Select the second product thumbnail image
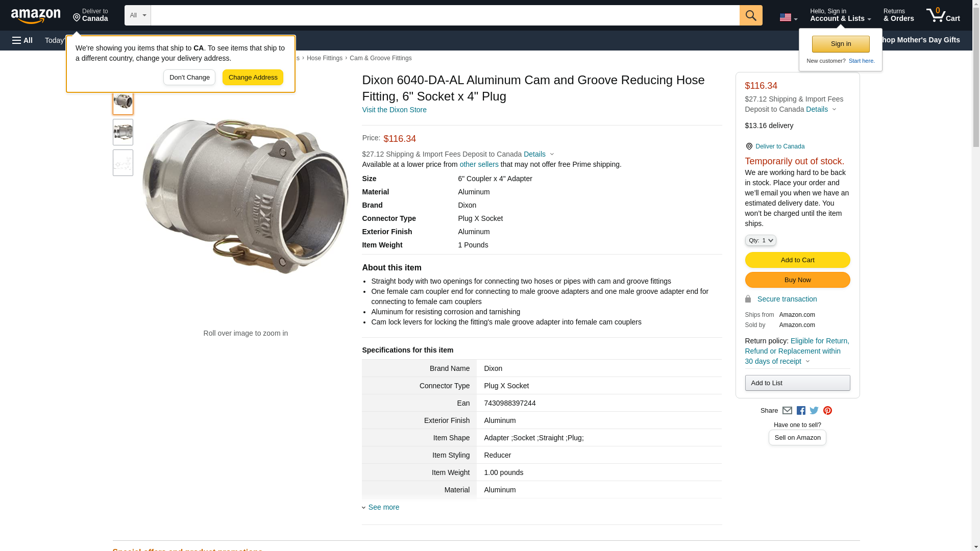980x551 pixels. pos(123,132)
